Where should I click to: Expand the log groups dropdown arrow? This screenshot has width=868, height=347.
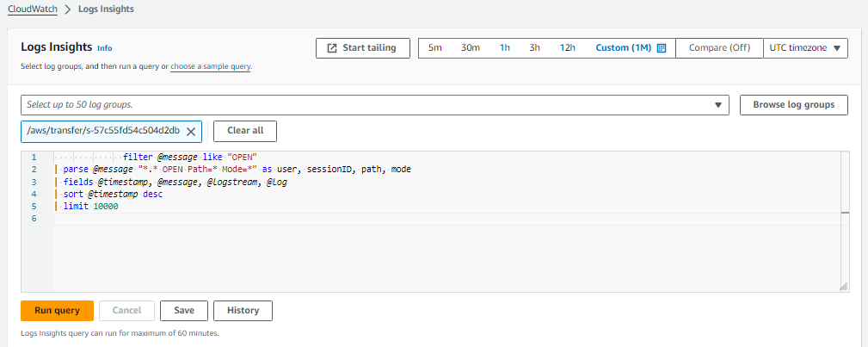pos(718,105)
